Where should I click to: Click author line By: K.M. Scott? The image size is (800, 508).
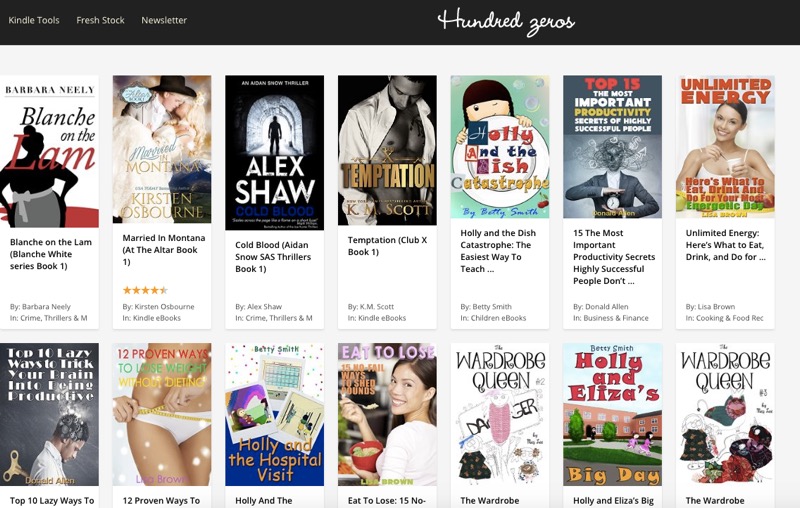tap(371, 307)
